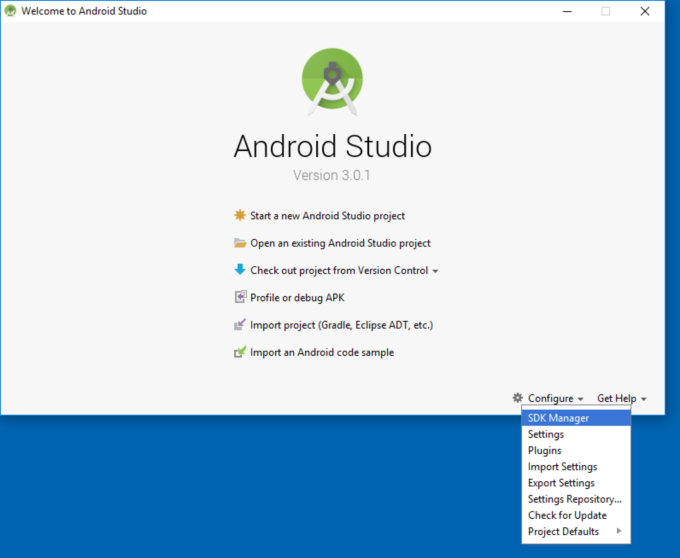Select Export Settings menu entry
The image size is (680, 558).
[x=576, y=483]
